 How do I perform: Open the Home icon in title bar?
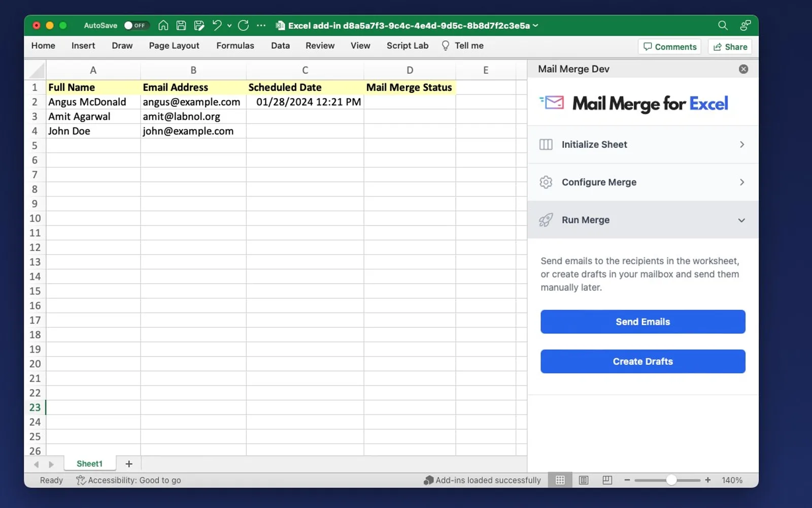coord(163,25)
